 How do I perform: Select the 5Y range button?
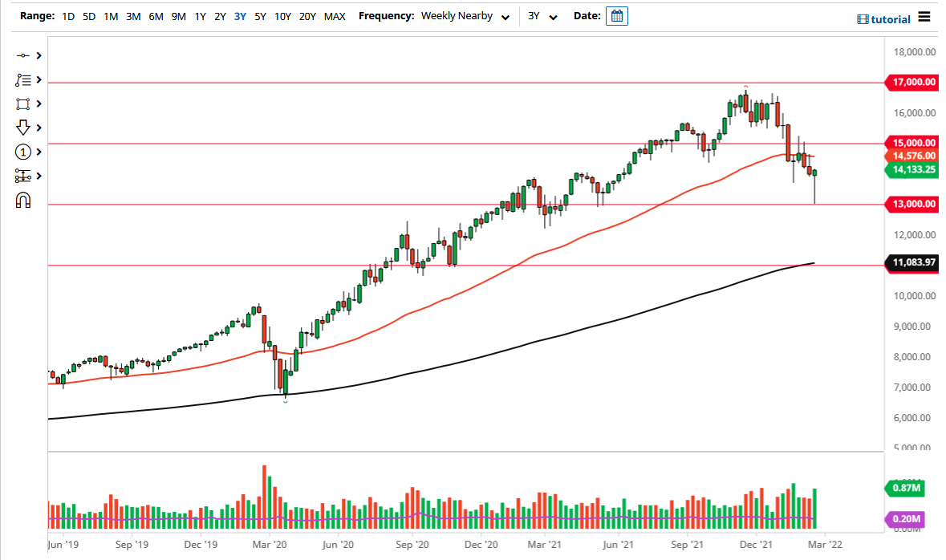(x=261, y=15)
